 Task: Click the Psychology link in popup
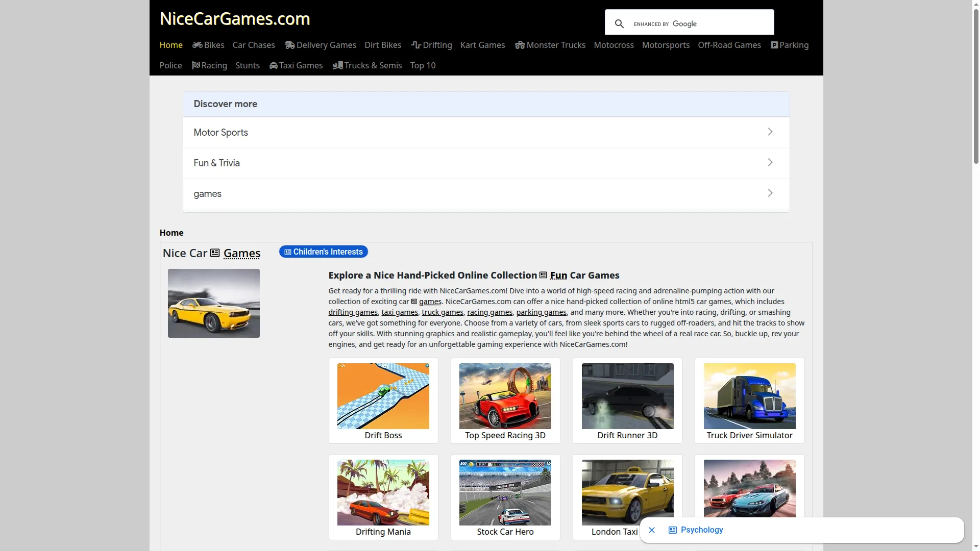pyautogui.click(x=702, y=530)
